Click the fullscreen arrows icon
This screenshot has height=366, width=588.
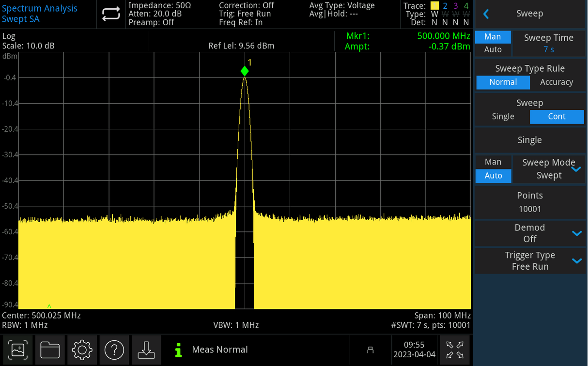455,350
